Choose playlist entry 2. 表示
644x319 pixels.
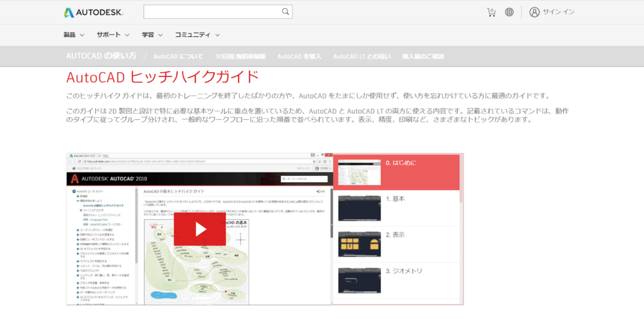coord(396,244)
